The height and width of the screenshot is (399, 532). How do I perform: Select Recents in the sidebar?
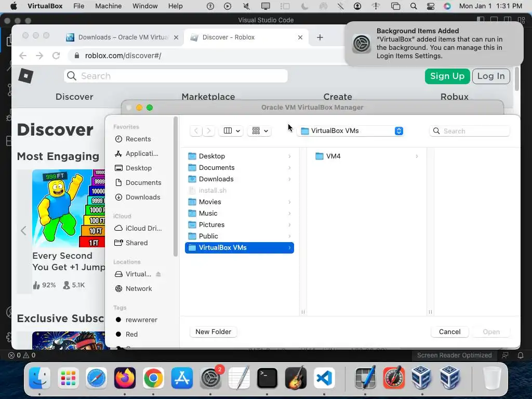pos(138,139)
